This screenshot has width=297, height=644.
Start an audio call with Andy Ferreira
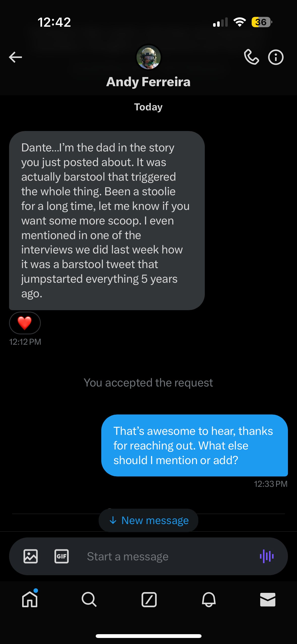tap(251, 57)
